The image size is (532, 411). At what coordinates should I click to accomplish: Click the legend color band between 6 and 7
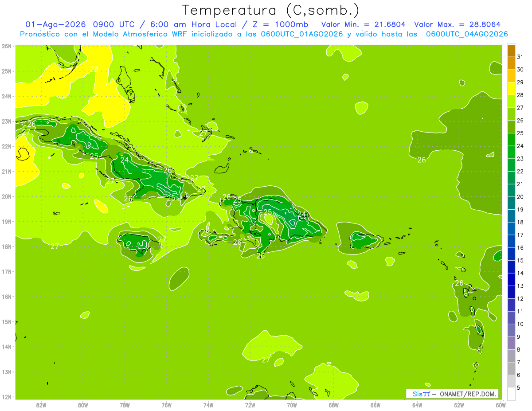[511, 368]
